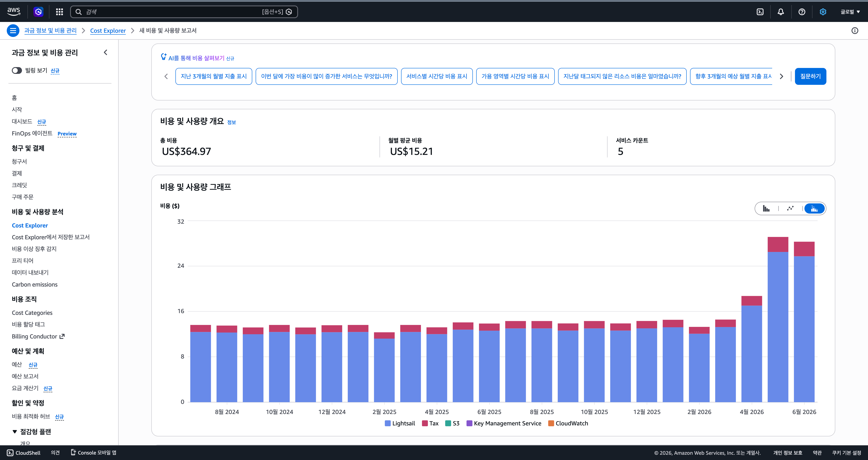Focus the top 검색 search field
The image size is (868, 460).
tap(184, 12)
